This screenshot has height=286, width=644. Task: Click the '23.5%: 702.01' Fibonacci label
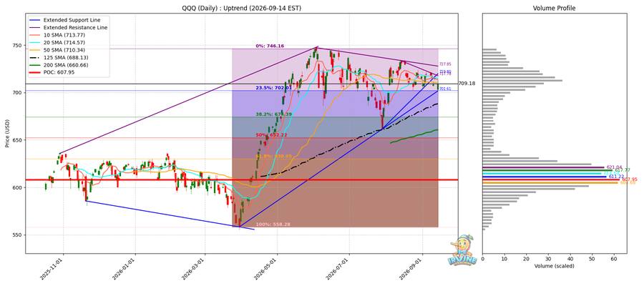click(x=273, y=88)
